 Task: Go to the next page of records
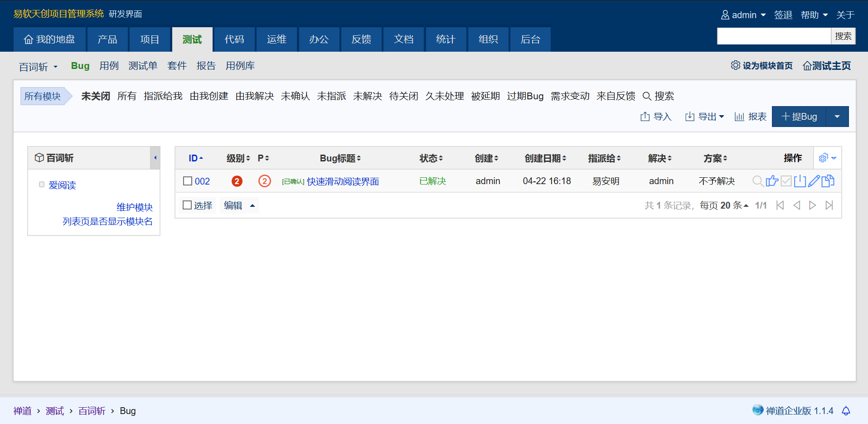(813, 205)
